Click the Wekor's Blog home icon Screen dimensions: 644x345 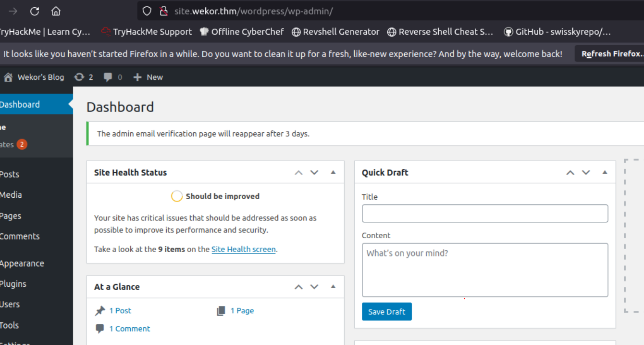point(8,77)
